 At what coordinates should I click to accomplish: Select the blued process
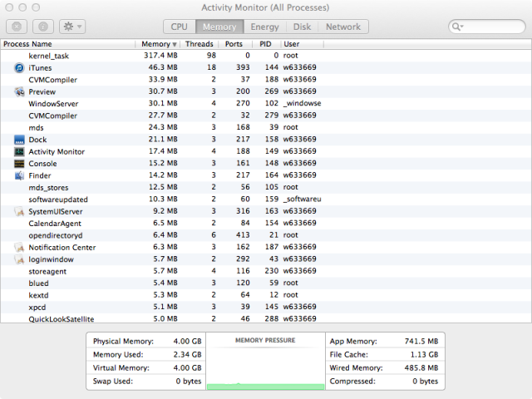click(x=39, y=283)
